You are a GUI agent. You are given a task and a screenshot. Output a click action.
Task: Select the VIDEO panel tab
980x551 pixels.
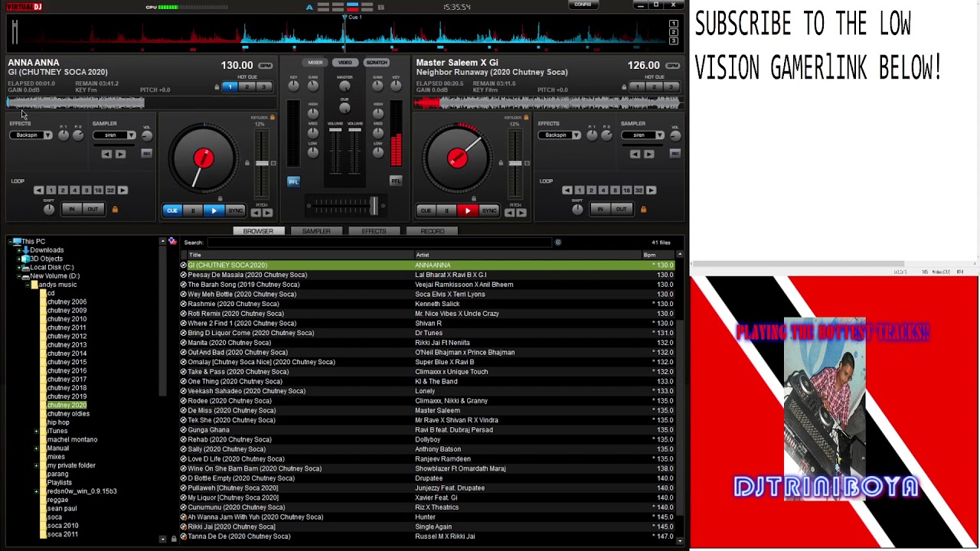pos(345,63)
